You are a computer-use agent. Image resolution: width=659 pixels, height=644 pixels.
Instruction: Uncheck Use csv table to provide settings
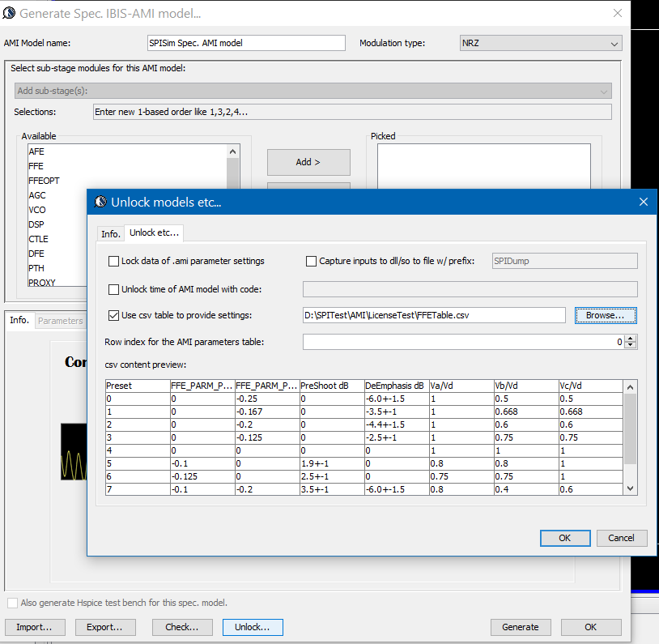[114, 315]
